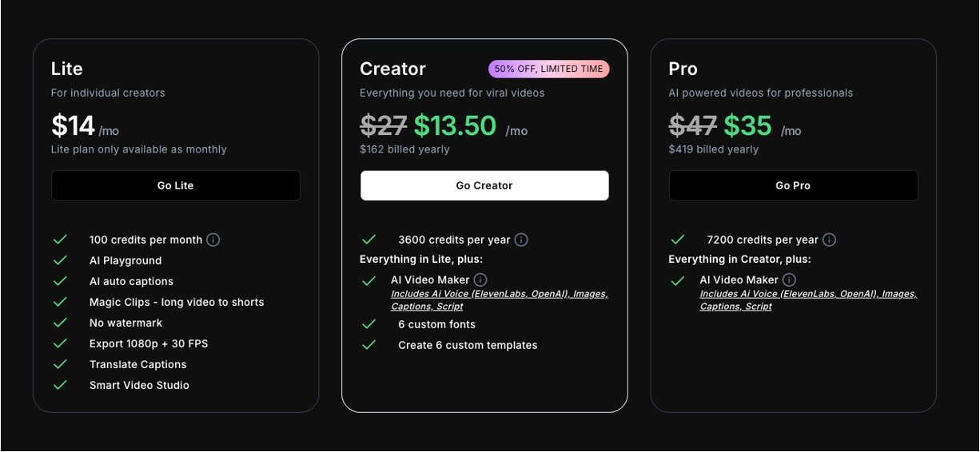Click the Create 6 custom templates text
980x452 pixels.
pos(468,345)
